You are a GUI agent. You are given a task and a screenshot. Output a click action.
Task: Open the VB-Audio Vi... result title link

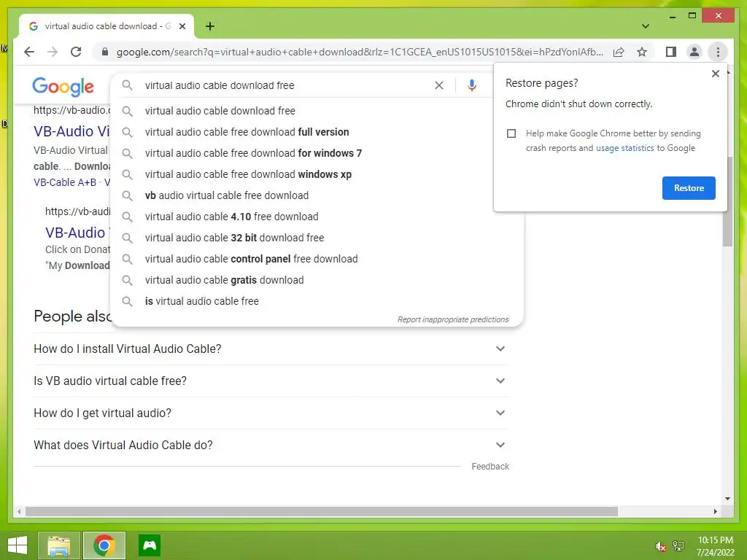tap(71, 131)
